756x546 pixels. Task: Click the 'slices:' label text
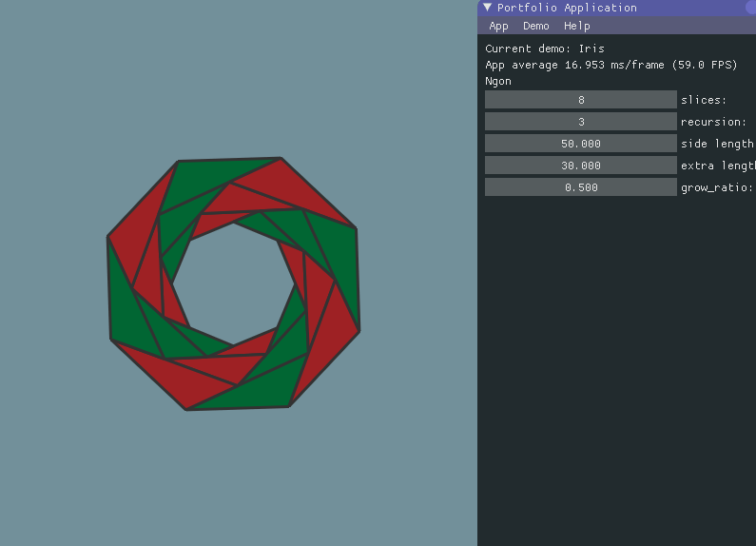coord(704,100)
